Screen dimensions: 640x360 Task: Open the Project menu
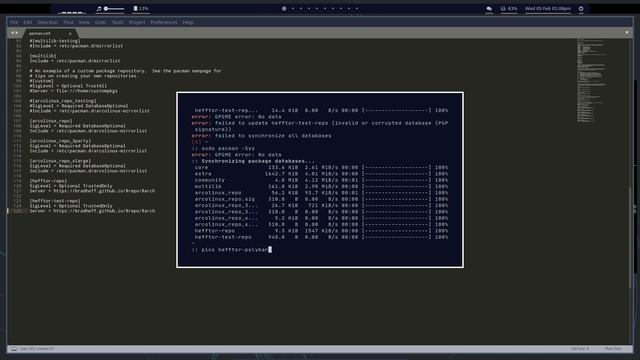pyautogui.click(x=137, y=22)
